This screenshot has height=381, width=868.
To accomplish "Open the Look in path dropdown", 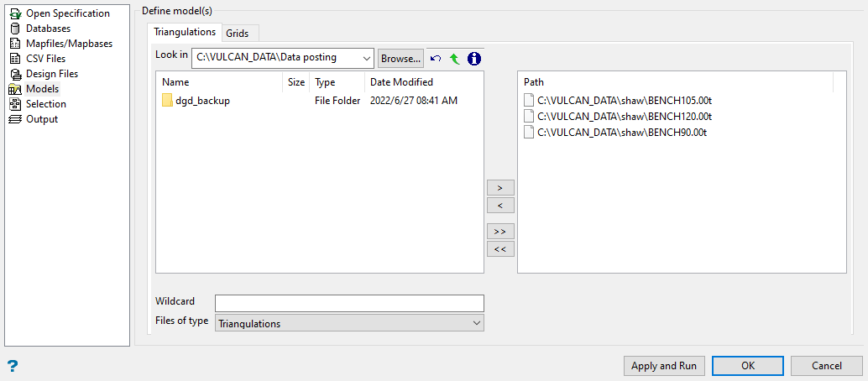I will [366, 58].
